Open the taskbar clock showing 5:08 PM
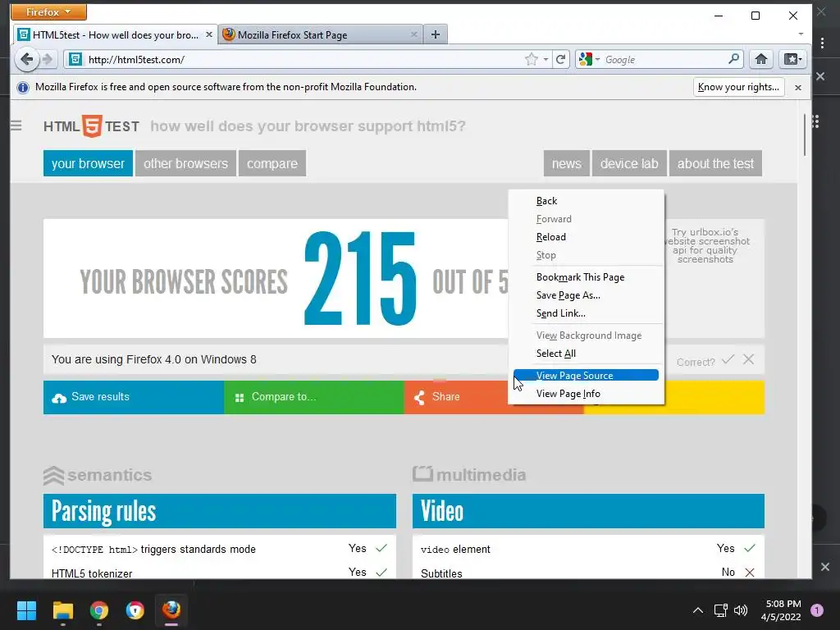Viewport: 840px width, 630px height. (x=781, y=610)
